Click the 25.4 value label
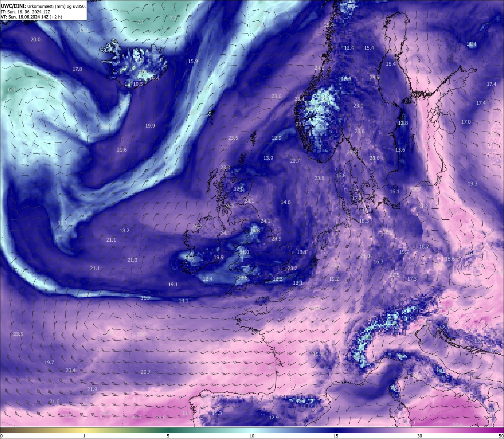The width and height of the screenshot is (504, 439). [329, 25]
